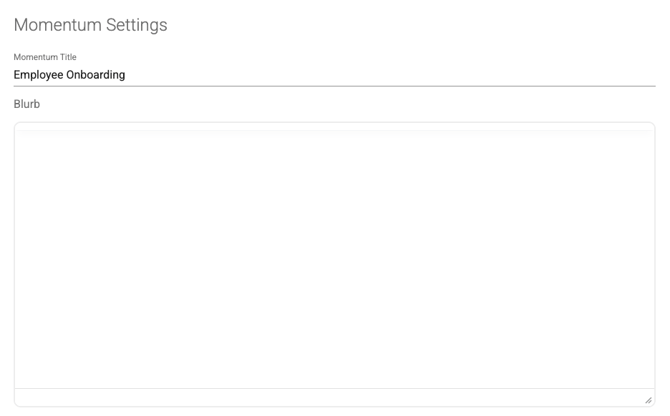The image size is (670, 416).
Task: Click the word Title in the field label
Action: [68, 57]
